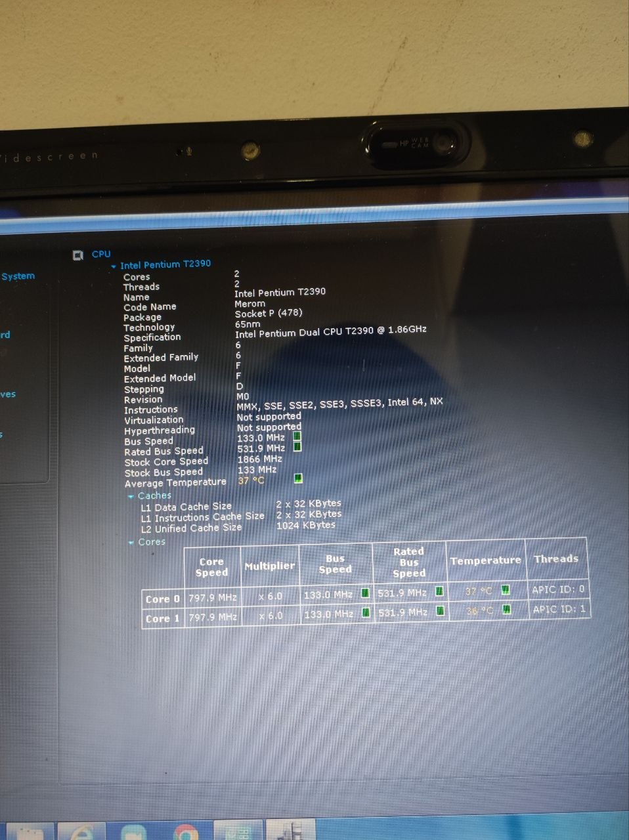629x840 pixels.
Task: Click the Instructions label
Action: pyautogui.click(x=151, y=409)
